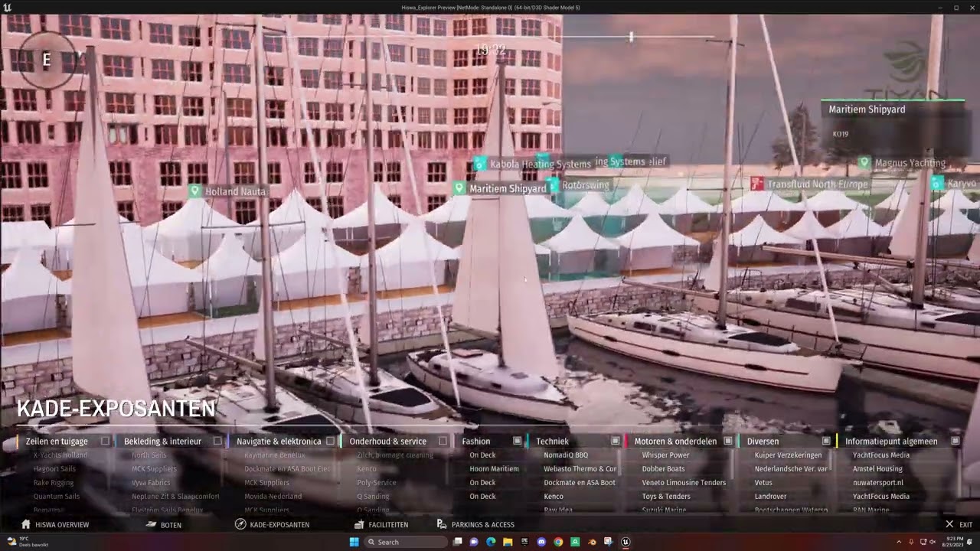This screenshot has width=980, height=551.
Task: Show hidden system tray icons
Action: click(x=899, y=542)
